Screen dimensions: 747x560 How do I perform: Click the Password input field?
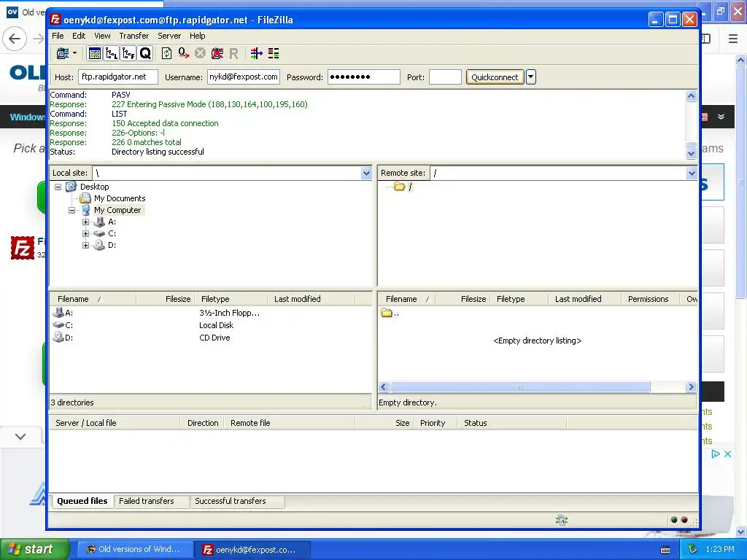coord(363,77)
